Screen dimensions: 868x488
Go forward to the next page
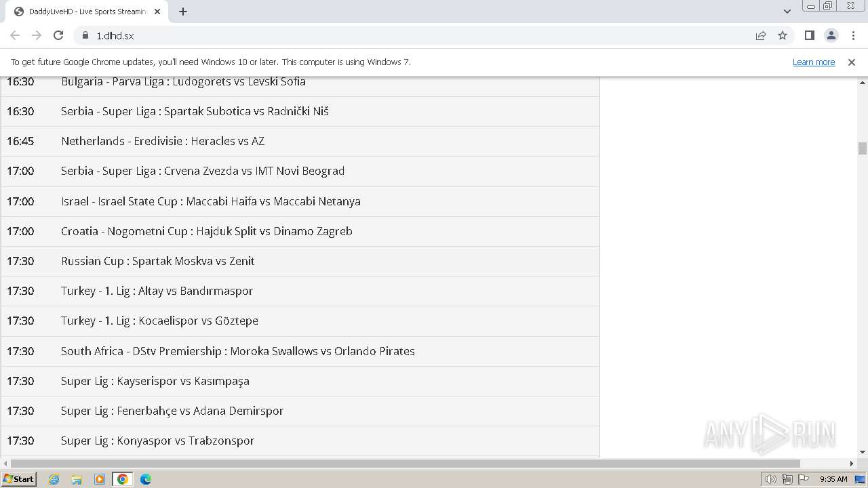click(37, 35)
